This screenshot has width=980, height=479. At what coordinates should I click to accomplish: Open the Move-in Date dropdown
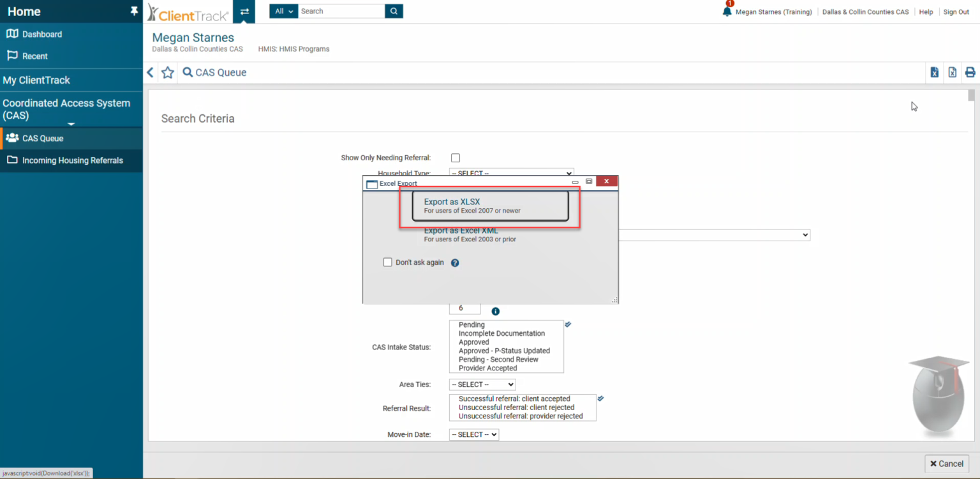tap(473, 434)
